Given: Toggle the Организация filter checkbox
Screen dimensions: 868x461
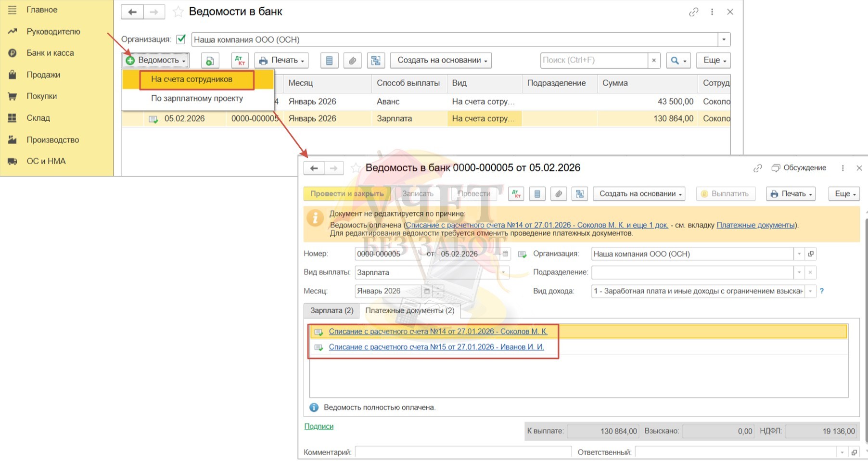Looking at the screenshot, I should 181,39.
